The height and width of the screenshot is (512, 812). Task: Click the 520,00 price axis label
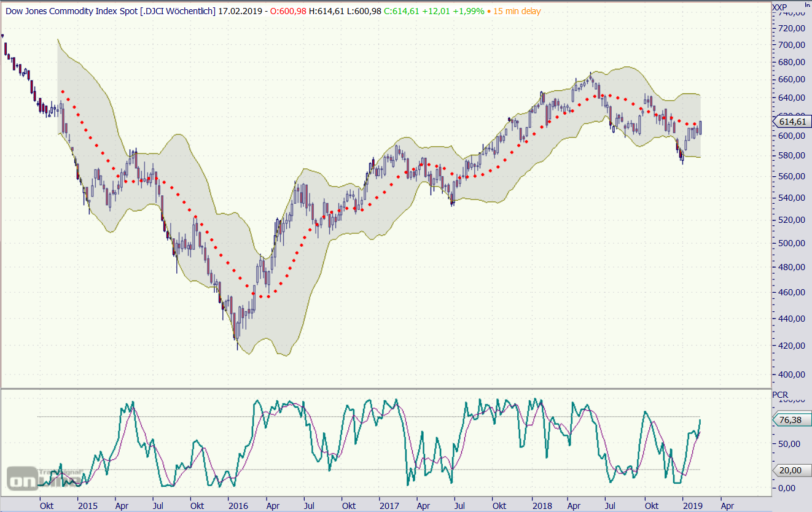coord(791,220)
